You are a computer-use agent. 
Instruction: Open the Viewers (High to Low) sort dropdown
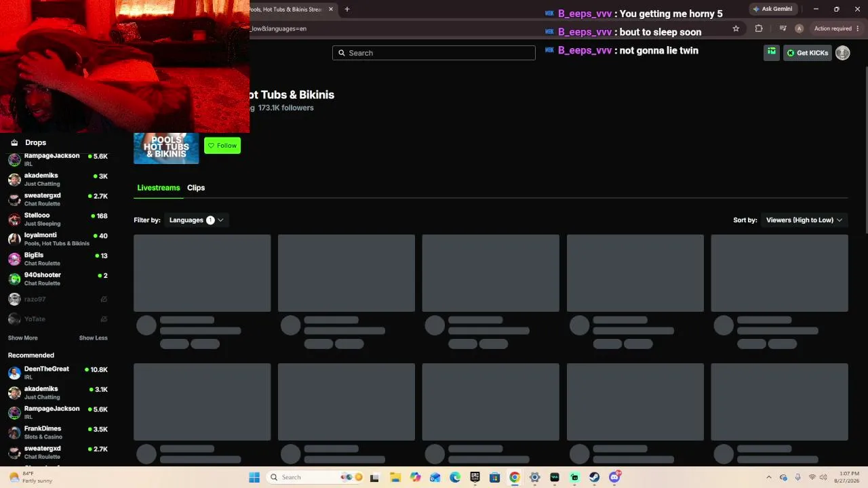[804, 220]
